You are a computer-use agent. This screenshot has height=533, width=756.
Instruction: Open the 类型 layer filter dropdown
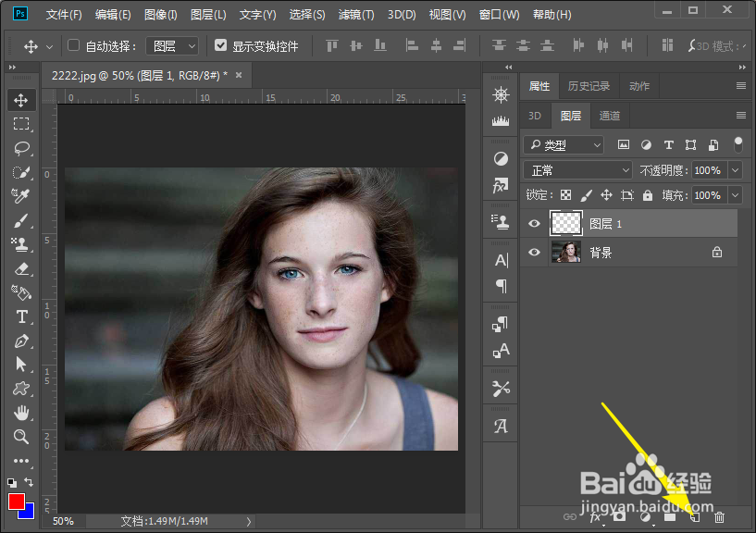point(564,145)
